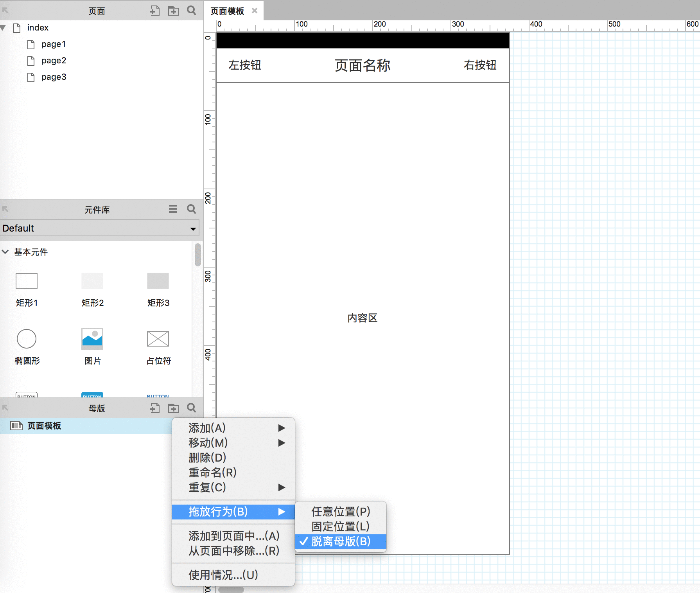
Task: Select the 内容区 content area
Action: tap(363, 318)
